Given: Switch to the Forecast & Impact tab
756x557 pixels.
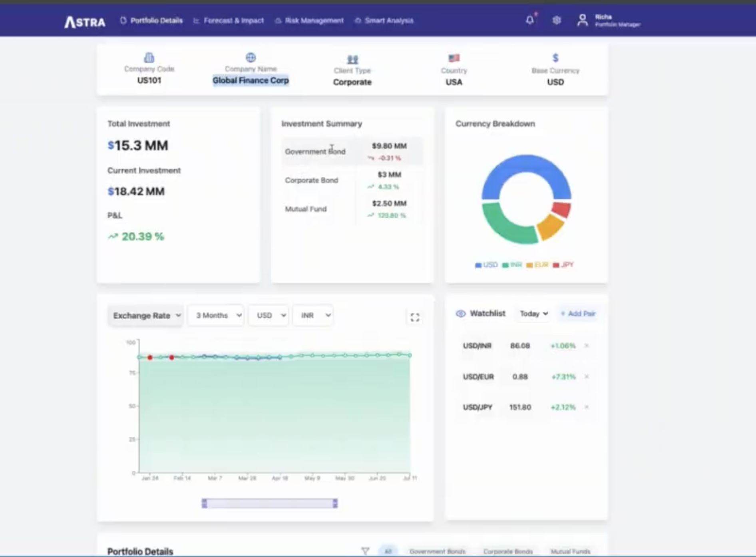Looking at the screenshot, I should pos(233,20).
